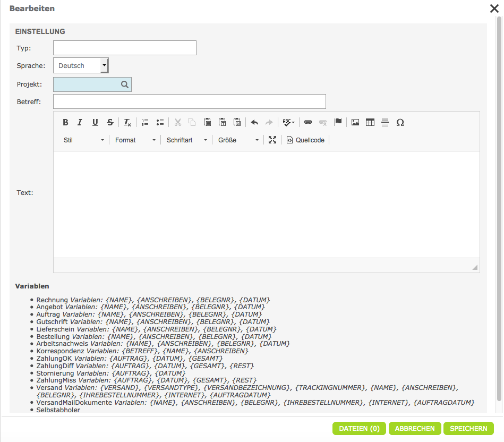Toggle bold formatting in editor toolbar
The image size is (504, 442).
65,122
